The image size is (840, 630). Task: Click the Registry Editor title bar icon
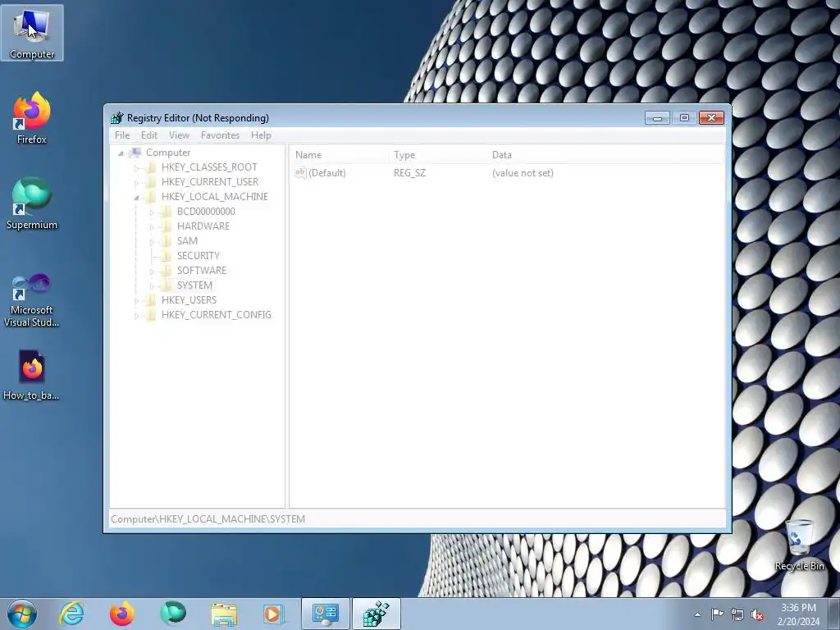point(116,118)
